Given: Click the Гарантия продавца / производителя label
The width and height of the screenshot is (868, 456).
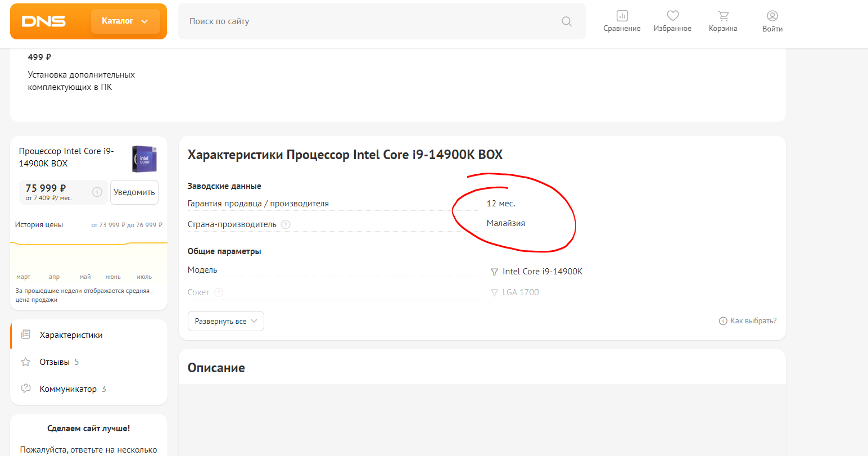Looking at the screenshot, I should click(258, 204).
